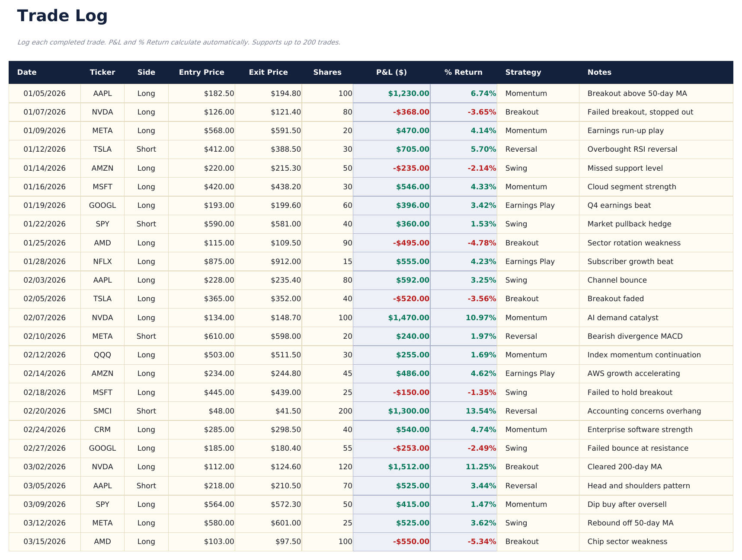Click the note 'AI demand catalyst'
The width and height of the screenshot is (742, 560).
click(622, 318)
